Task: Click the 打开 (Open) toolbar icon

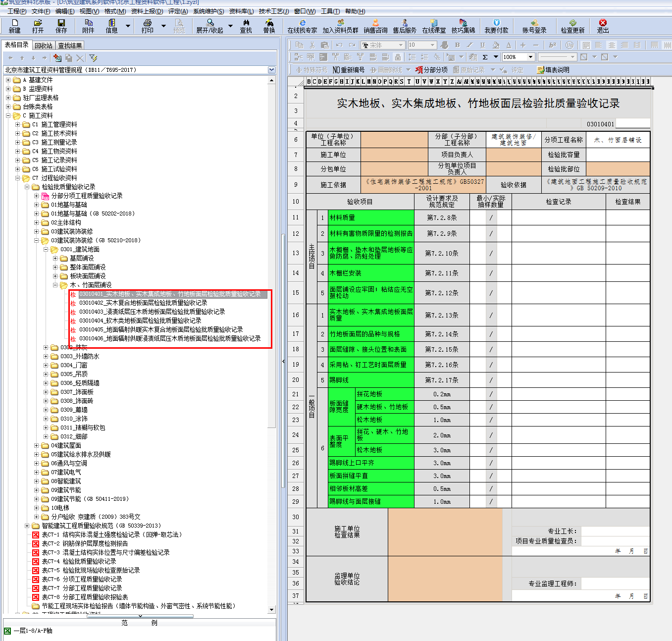Action: click(38, 26)
